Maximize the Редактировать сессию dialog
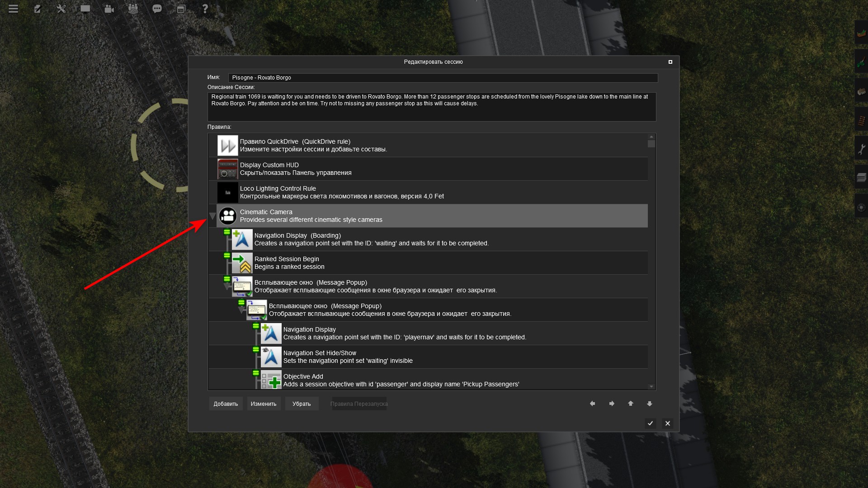This screenshot has width=868, height=488. point(670,62)
